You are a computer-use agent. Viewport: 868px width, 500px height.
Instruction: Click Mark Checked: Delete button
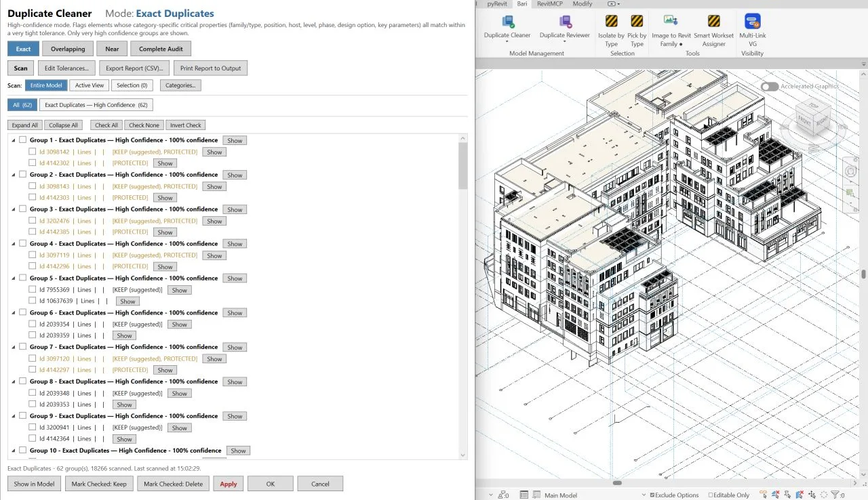coord(173,484)
